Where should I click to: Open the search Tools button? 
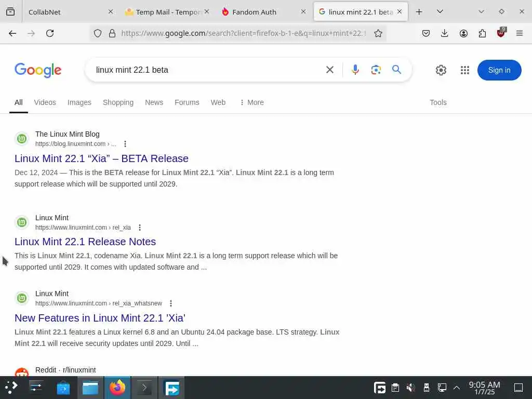(x=438, y=102)
